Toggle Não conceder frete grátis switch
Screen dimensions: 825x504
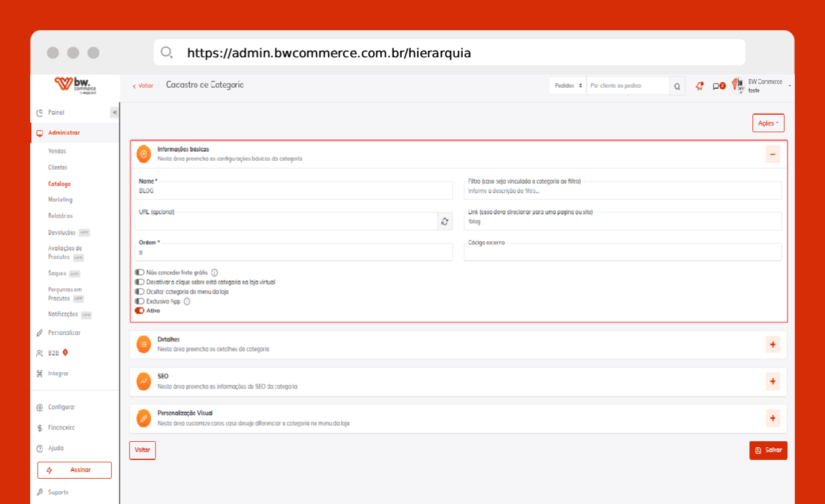coord(140,273)
